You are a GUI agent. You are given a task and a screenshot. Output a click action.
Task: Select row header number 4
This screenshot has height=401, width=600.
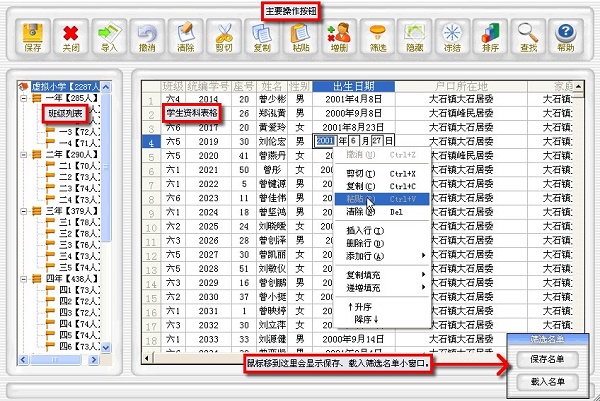coord(151,143)
